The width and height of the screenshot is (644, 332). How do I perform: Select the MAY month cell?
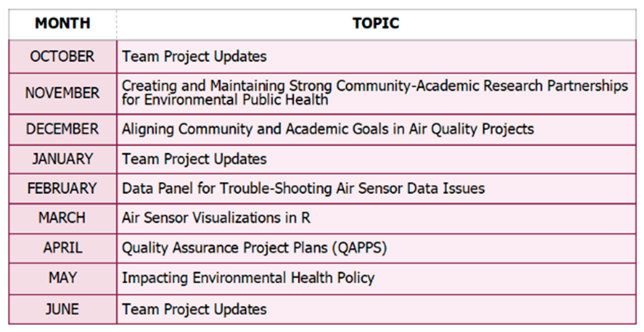click(x=62, y=278)
